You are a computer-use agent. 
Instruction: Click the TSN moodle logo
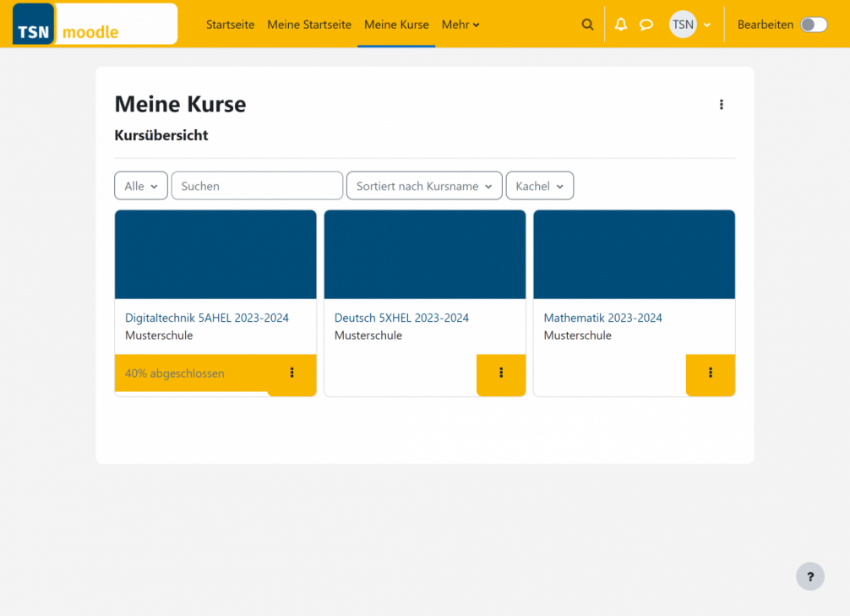(x=93, y=25)
